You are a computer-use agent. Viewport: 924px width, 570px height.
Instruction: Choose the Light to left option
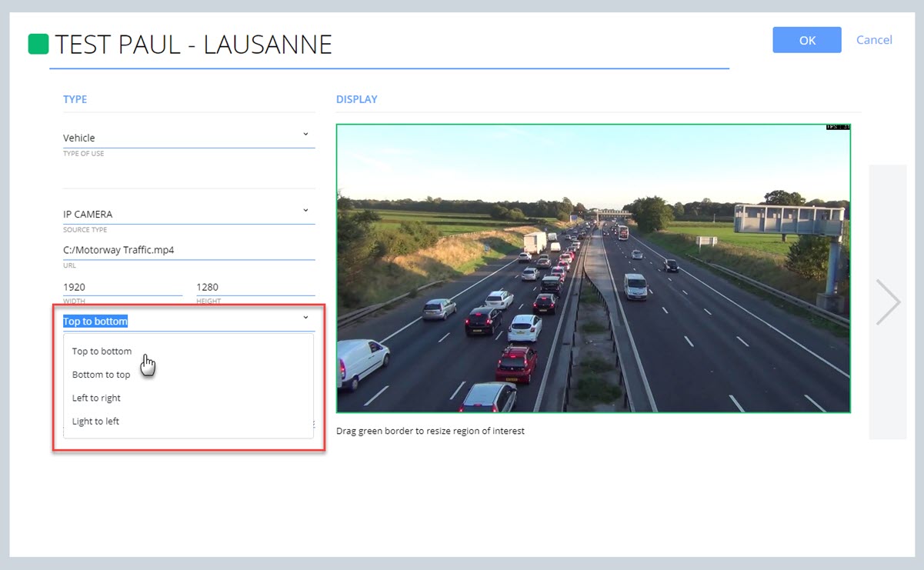[x=95, y=422]
